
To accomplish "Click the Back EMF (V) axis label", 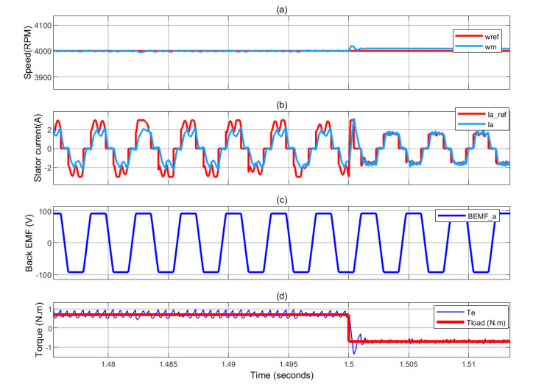I will click(x=29, y=243).
